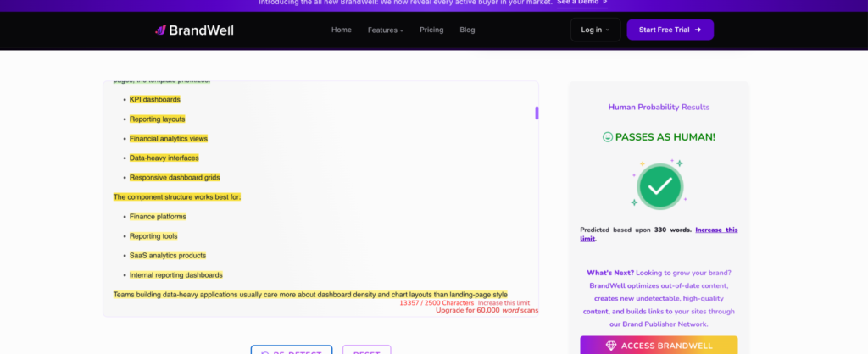Open the Home page
Screen dimensions: 868x354
(342, 30)
